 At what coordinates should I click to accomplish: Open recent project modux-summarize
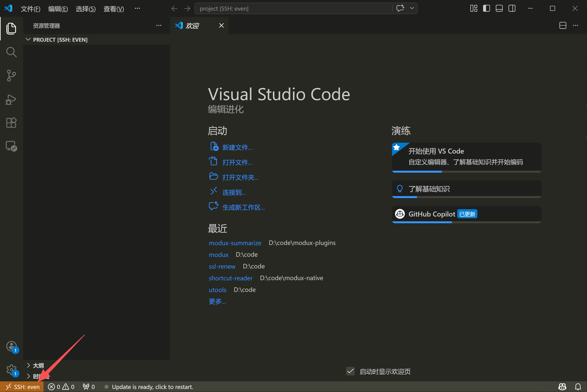click(x=235, y=243)
